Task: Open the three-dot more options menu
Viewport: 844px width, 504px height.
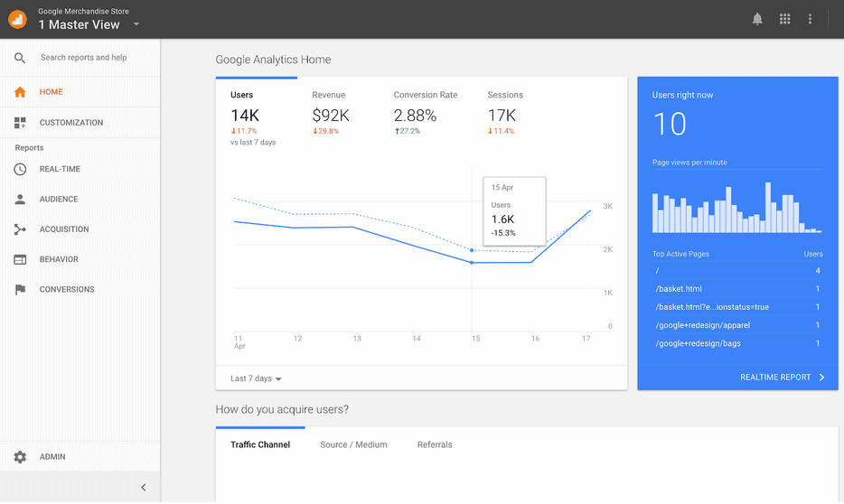Action: [x=810, y=19]
